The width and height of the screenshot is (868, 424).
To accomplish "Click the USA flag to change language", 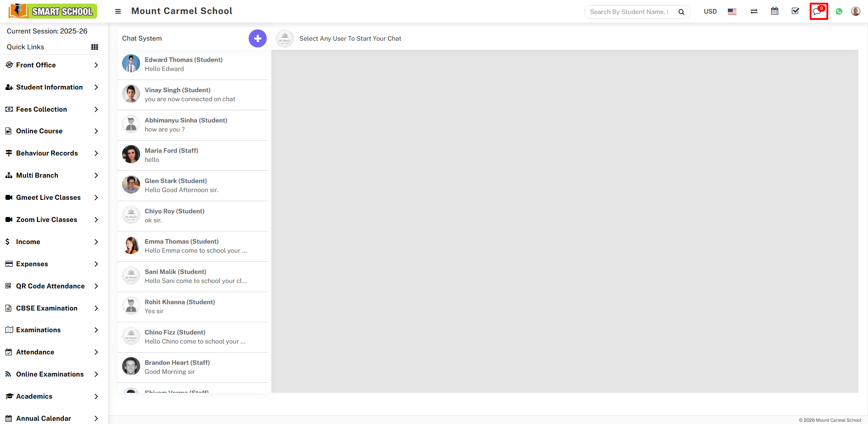I will point(732,12).
